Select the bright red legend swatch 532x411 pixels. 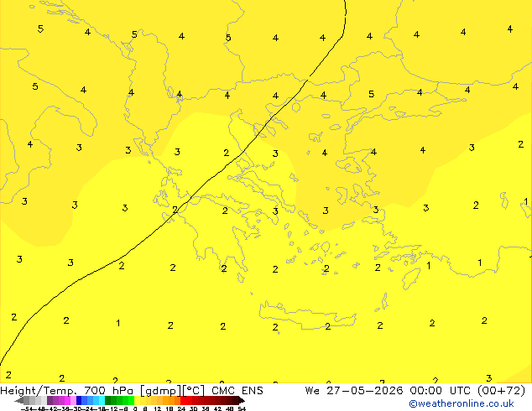pyautogui.click(x=183, y=400)
